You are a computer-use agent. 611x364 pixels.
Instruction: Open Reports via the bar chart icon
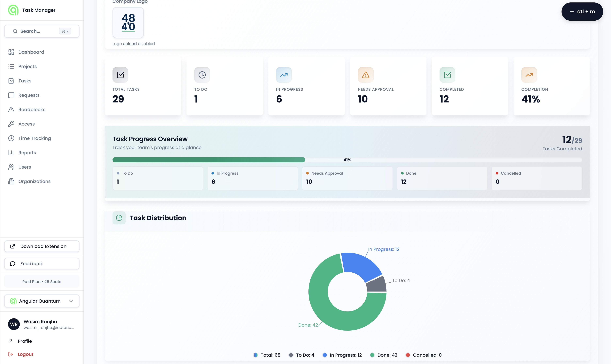tap(12, 152)
